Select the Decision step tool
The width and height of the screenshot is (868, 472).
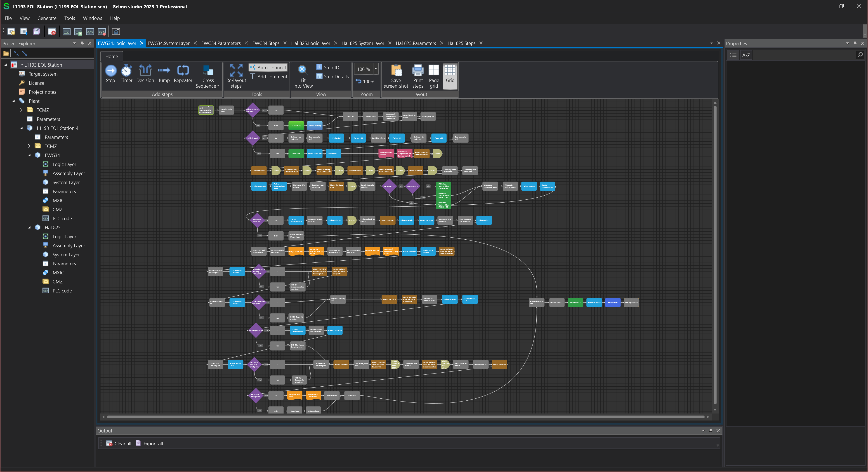tap(145, 74)
